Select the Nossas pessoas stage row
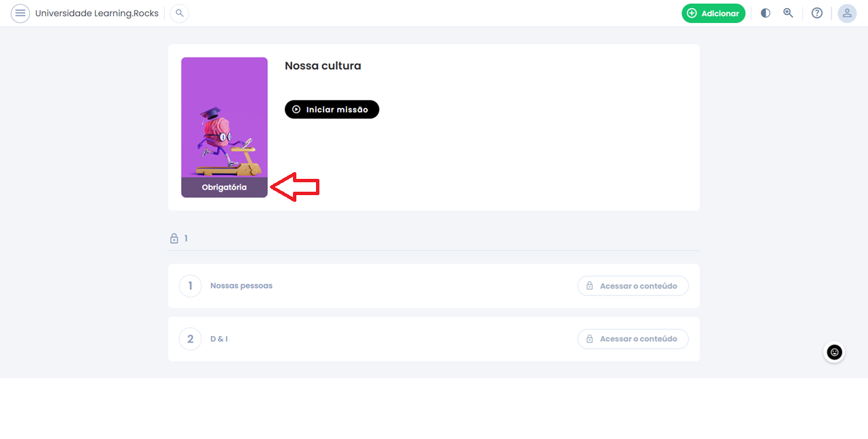The image size is (868, 439). point(434,286)
